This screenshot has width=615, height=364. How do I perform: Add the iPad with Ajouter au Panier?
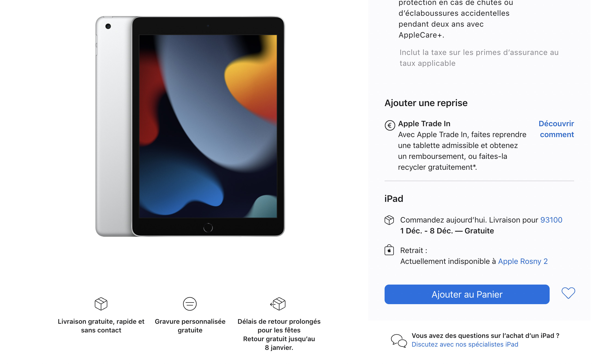click(x=467, y=294)
